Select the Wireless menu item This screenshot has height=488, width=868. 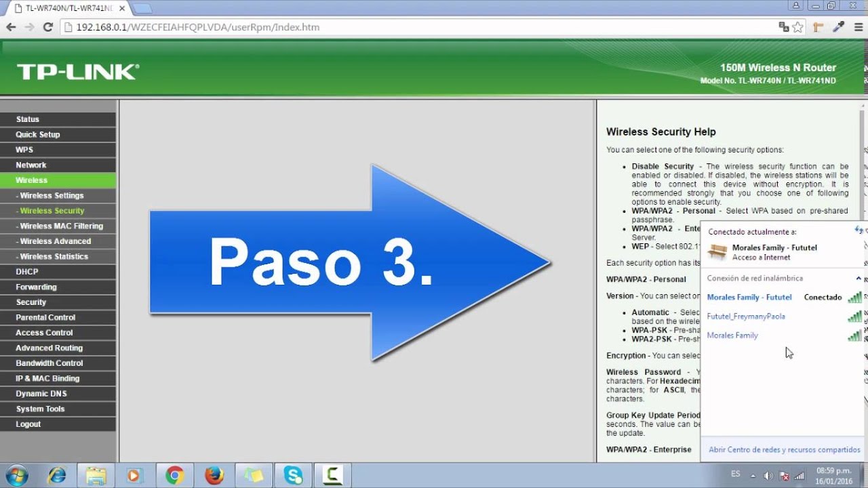58,180
